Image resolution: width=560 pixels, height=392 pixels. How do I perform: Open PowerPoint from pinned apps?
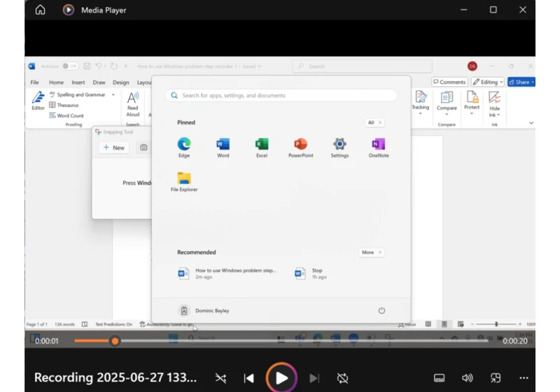(x=301, y=148)
